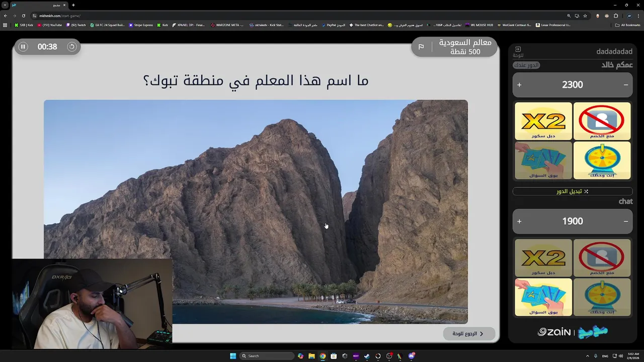Click the taskbar Search box
This screenshot has height=362, width=644.
[x=266, y=356]
